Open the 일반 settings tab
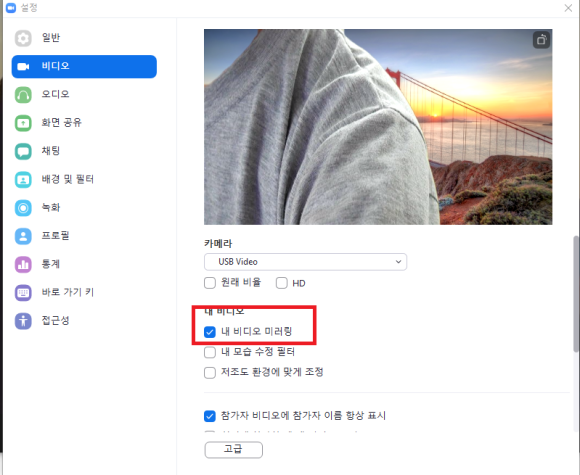This screenshot has height=475, width=580. coord(51,38)
